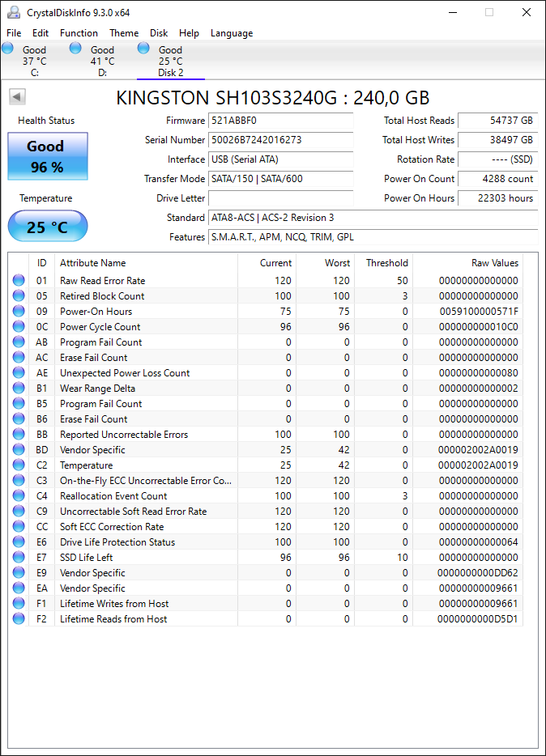Click the previous disk arrow button
Image resolution: width=546 pixels, height=756 pixels.
tap(17, 97)
